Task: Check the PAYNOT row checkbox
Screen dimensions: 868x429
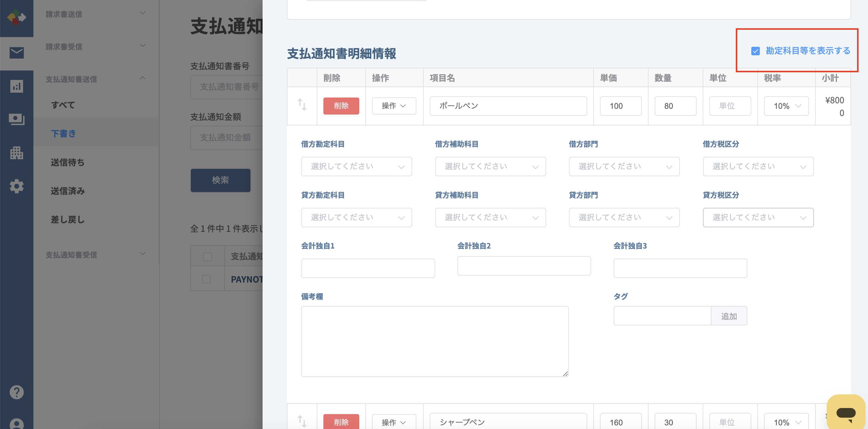Action: (x=206, y=279)
